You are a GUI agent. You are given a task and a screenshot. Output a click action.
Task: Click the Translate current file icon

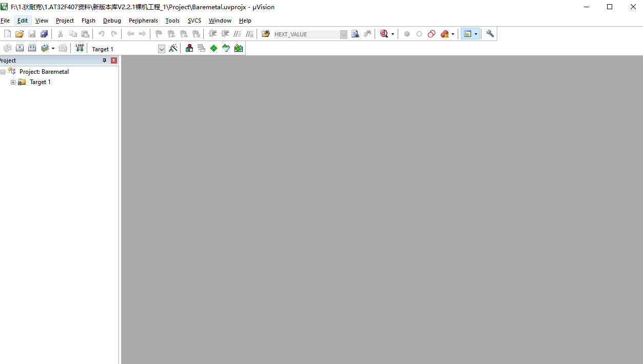click(7, 48)
